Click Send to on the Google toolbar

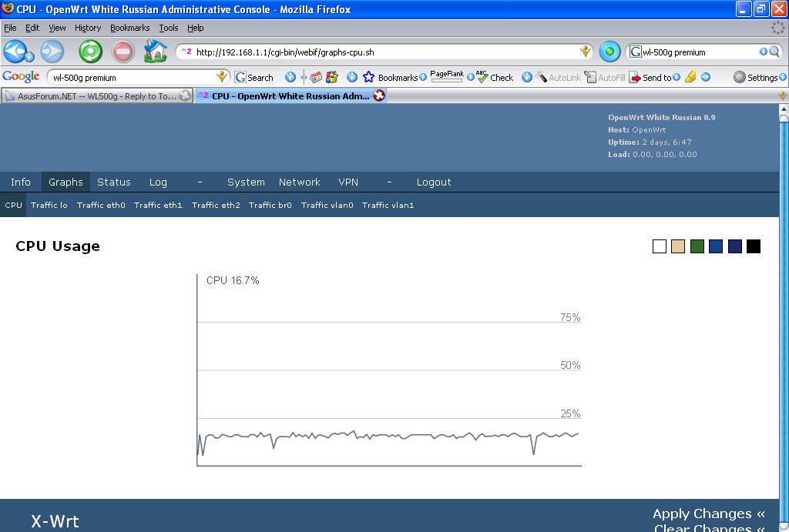(650, 77)
